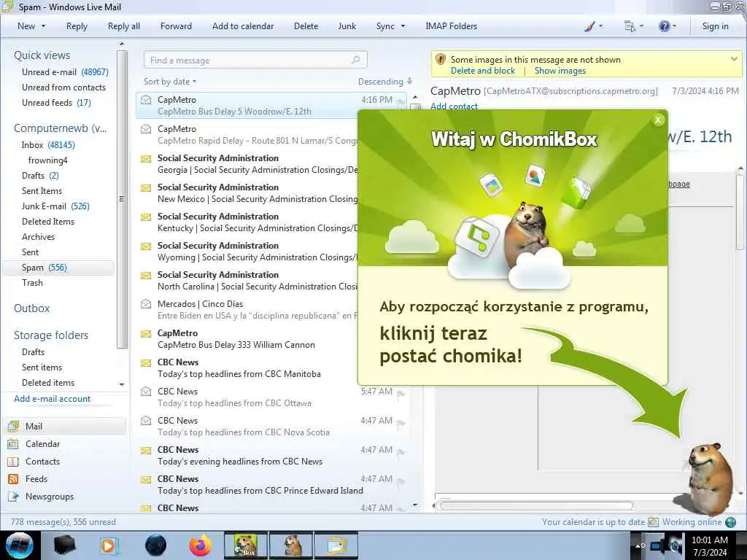The height and width of the screenshot is (560, 747).
Task: Click envelope icon of CBC Ottawa message
Action: (146, 392)
